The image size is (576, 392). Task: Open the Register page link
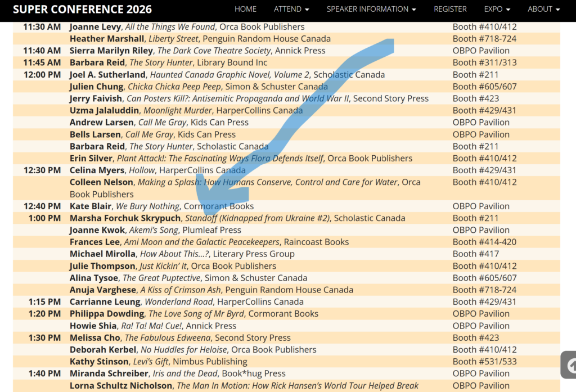pyautogui.click(x=450, y=9)
